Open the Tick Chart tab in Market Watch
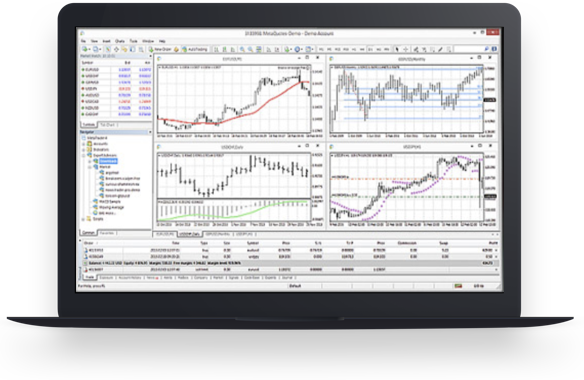This screenshot has height=380, width=584. 108,125
